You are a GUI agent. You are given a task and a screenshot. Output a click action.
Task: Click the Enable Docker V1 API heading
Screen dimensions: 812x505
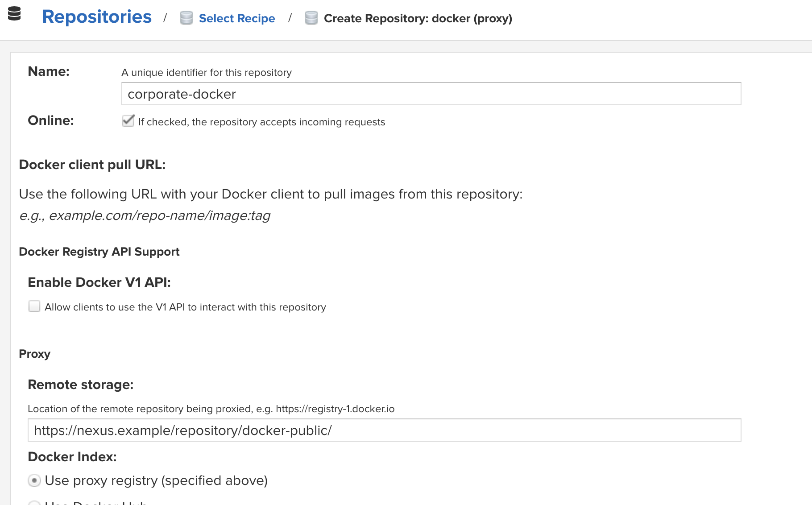99,282
